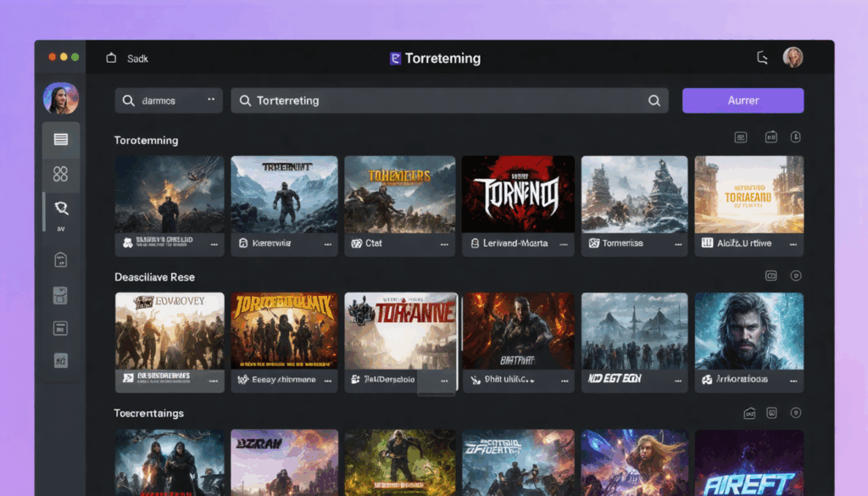Open more options for Lerivand-Moarta card
Screen dimensions: 868x496
coord(564,244)
